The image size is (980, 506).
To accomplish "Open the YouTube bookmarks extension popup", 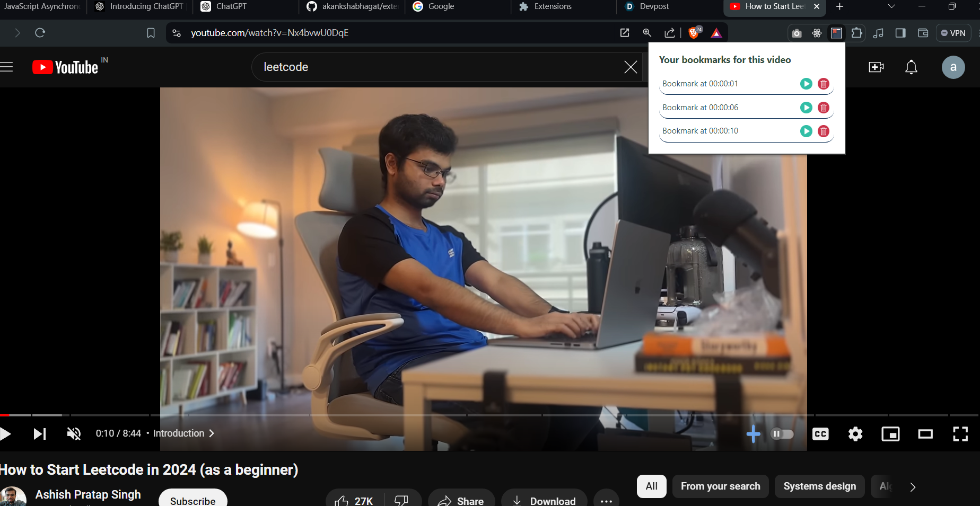I will click(836, 33).
